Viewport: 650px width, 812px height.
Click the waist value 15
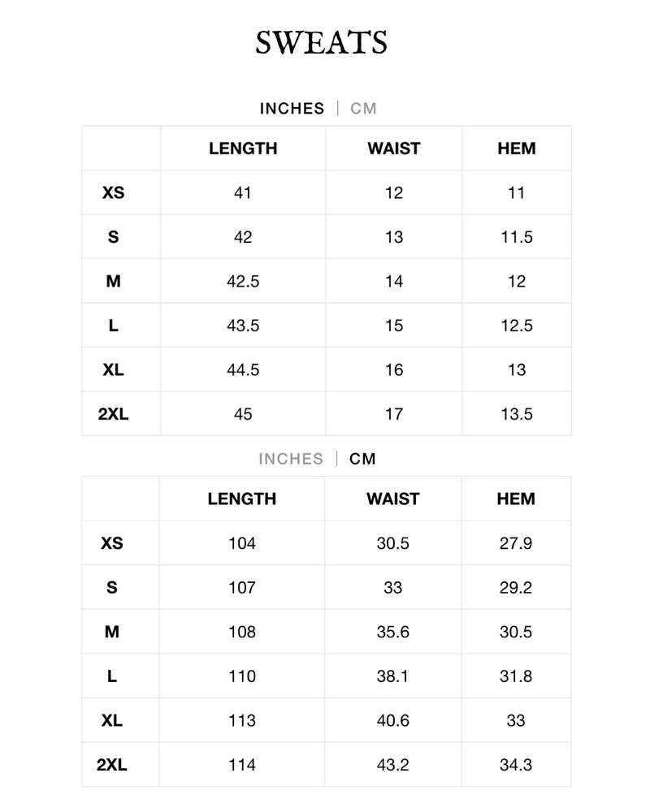[394, 326]
